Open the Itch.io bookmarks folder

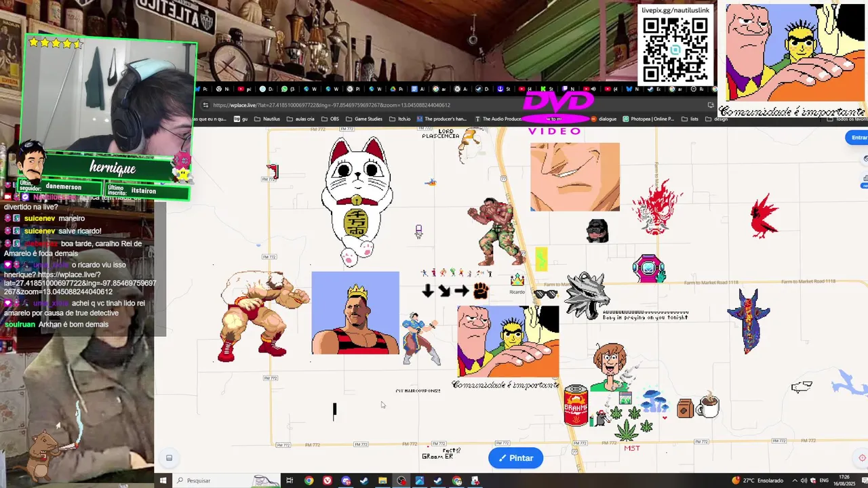tap(400, 119)
